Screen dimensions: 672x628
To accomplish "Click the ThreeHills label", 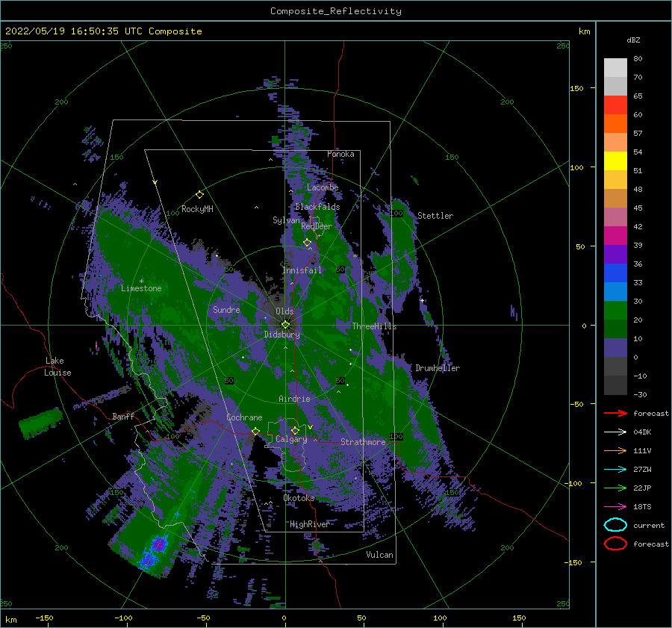I will [374, 326].
